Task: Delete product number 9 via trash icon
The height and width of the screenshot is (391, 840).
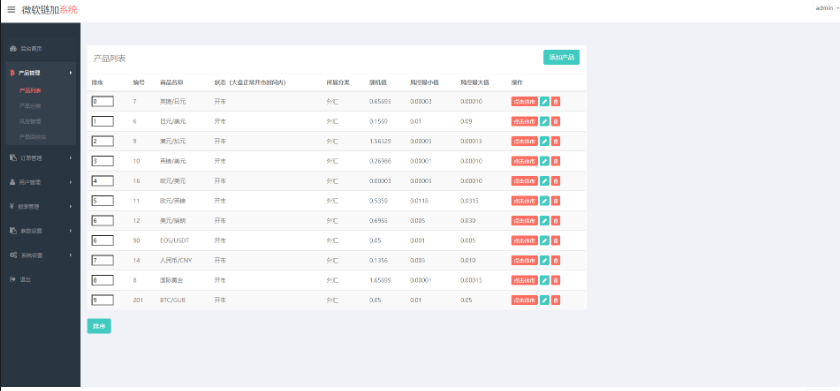Action: pos(556,141)
